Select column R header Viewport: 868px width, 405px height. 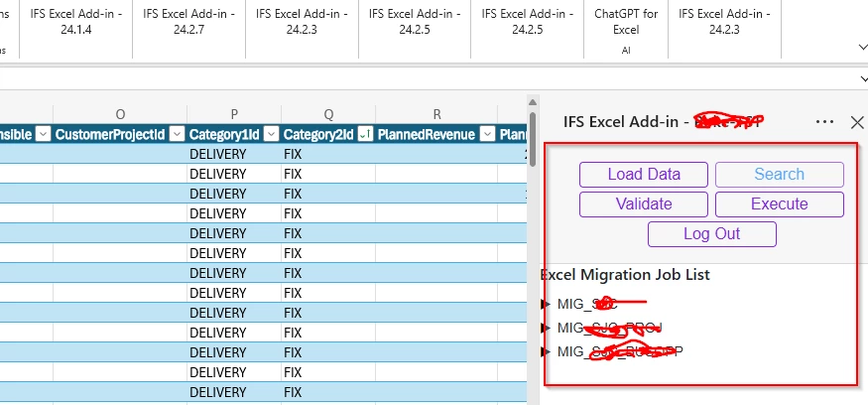(x=436, y=114)
